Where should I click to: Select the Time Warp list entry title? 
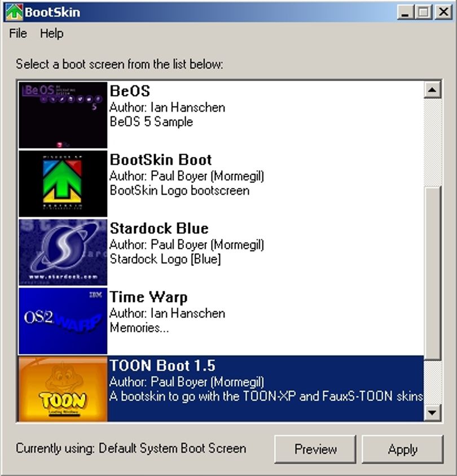click(x=148, y=297)
